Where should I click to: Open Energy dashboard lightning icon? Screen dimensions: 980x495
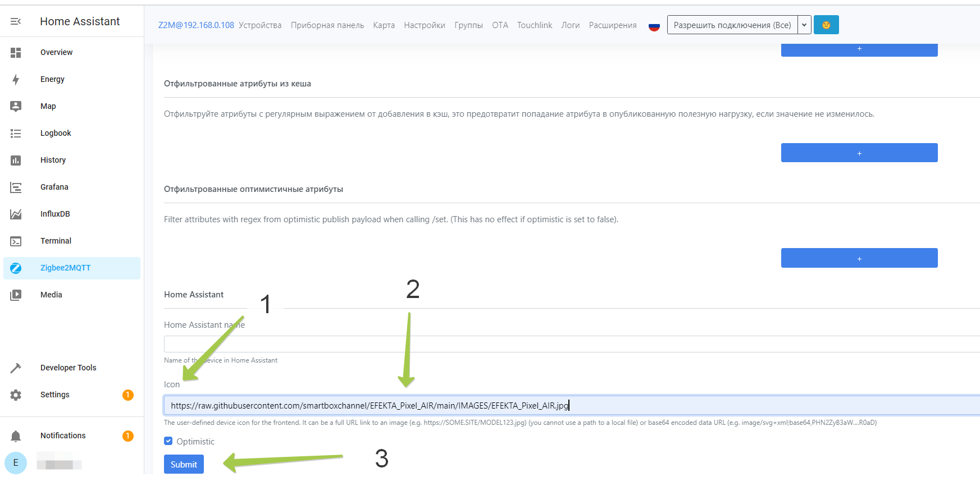pyautogui.click(x=16, y=79)
